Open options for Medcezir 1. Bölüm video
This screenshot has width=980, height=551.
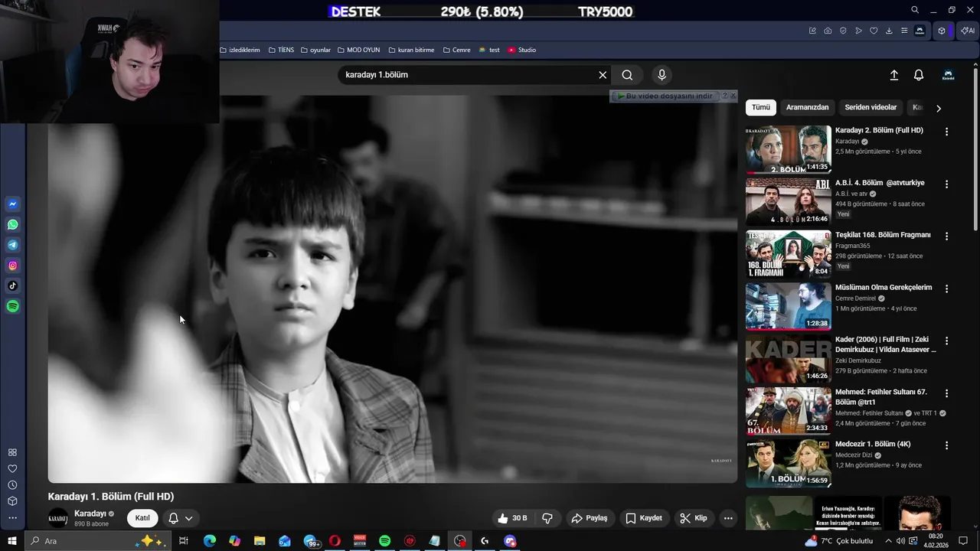click(x=946, y=445)
